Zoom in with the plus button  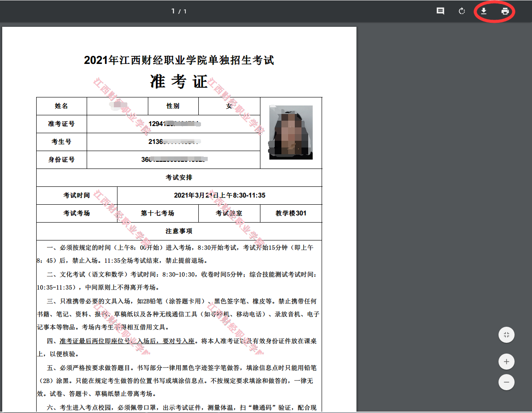pyautogui.click(x=506, y=362)
